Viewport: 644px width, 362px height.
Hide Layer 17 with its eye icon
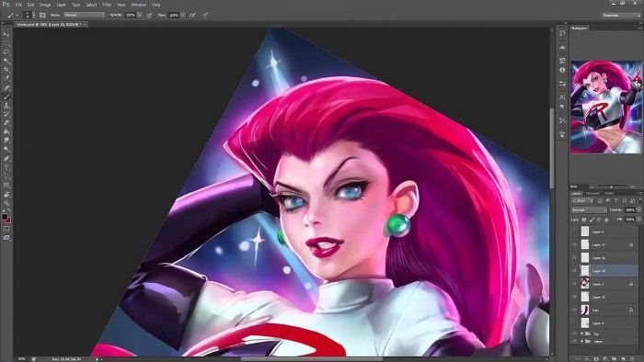pos(574,244)
